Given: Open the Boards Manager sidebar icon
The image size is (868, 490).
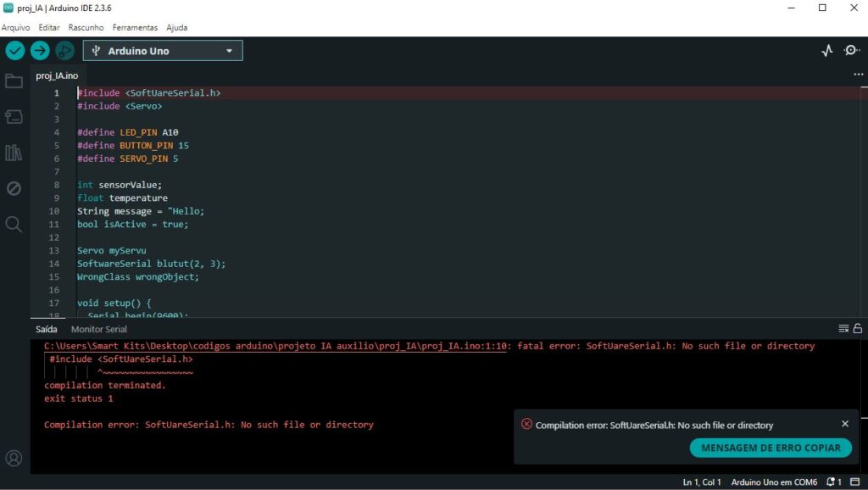Looking at the screenshot, I should coord(14,116).
